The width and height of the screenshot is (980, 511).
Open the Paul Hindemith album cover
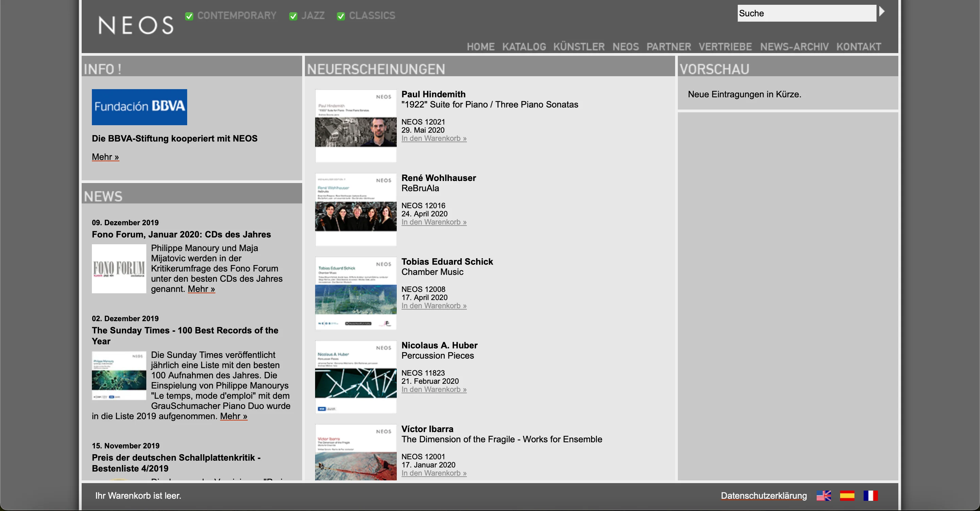tap(355, 126)
